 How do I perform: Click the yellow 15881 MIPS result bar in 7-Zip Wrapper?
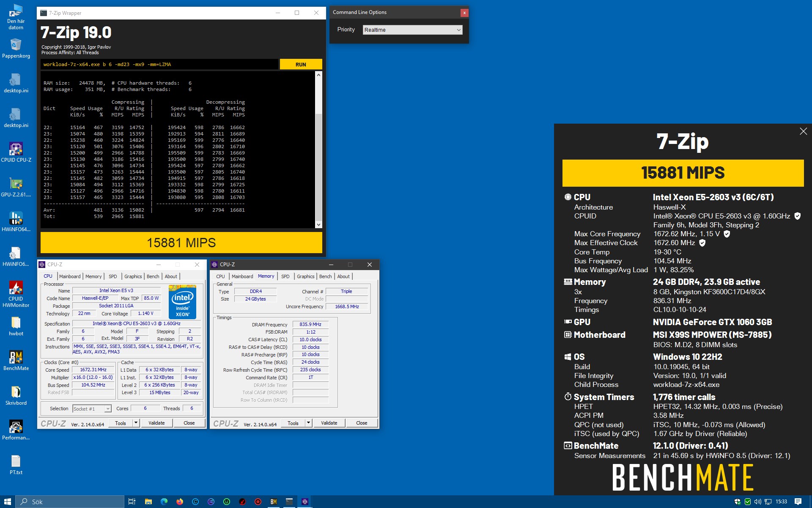(181, 243)
